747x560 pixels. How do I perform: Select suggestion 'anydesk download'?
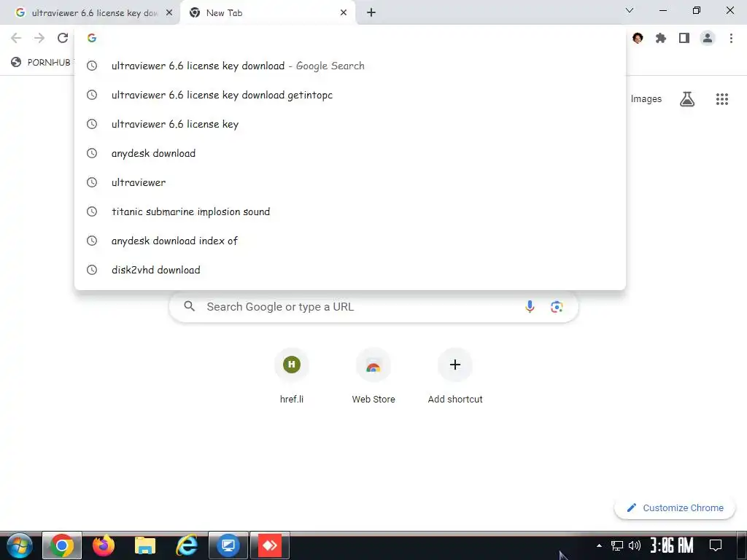click(350, 153)
